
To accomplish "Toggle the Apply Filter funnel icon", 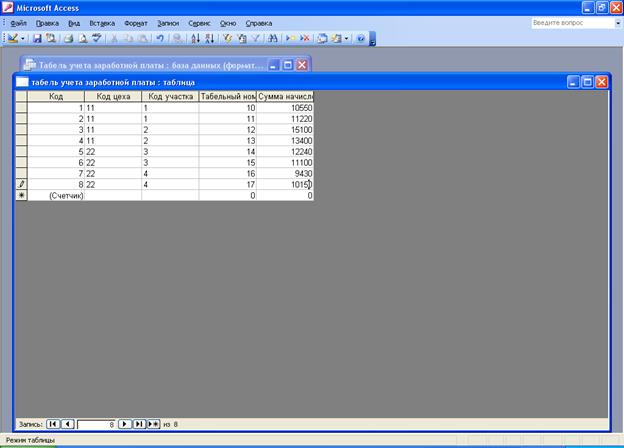I will coord(256,38).
